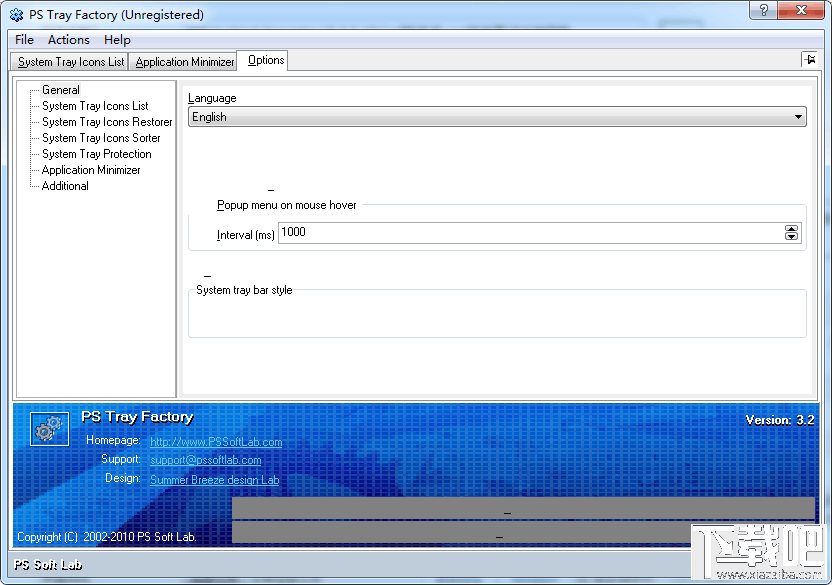This screenshot has width=832, height=585.
Task: Click the Popup menu on mouse hover label
Action: tap(287, 205)
